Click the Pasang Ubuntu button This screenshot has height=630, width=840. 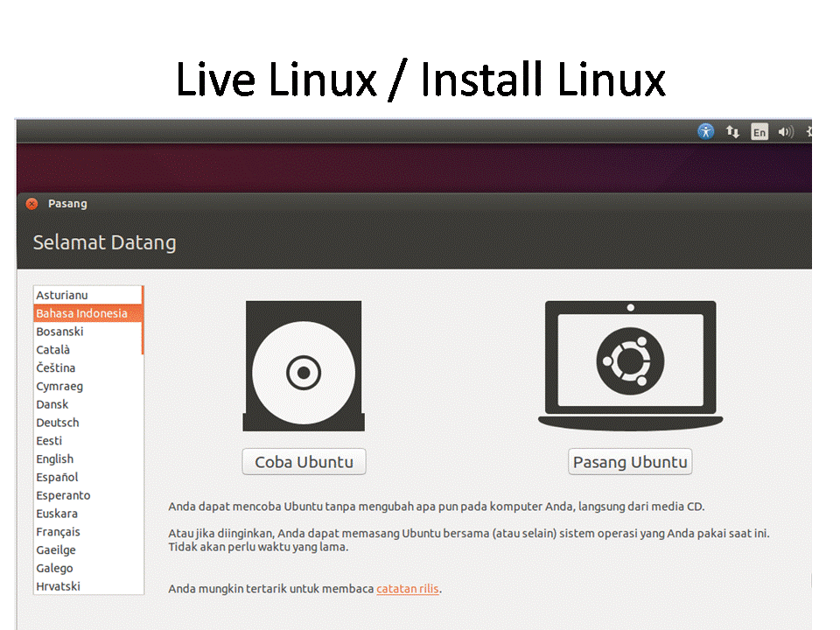[x=630, y=462]
